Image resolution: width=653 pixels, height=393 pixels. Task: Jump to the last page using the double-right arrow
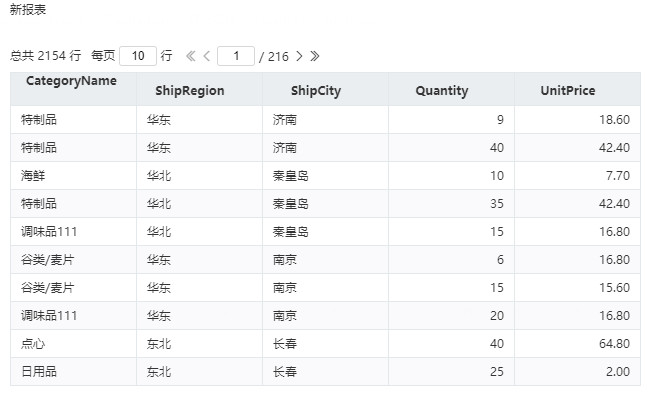pyautogui.click(x=315, y=56)
